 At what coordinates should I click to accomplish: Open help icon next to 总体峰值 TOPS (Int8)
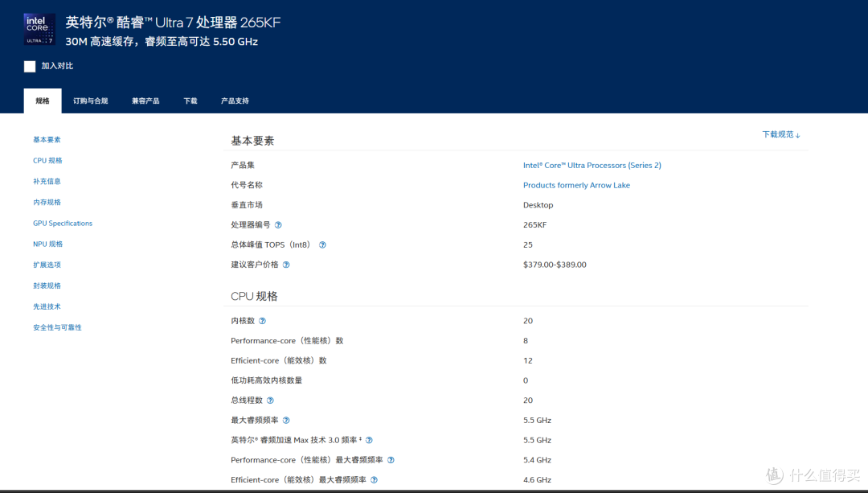[x=323, y=244]
